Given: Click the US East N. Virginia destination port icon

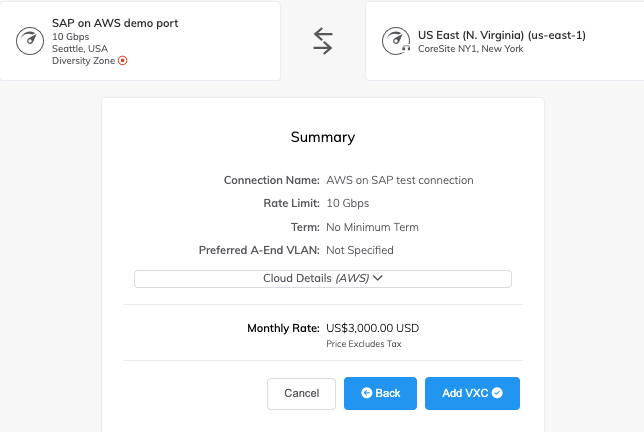Looking at the screenshot, I should [x=396, y=41].
